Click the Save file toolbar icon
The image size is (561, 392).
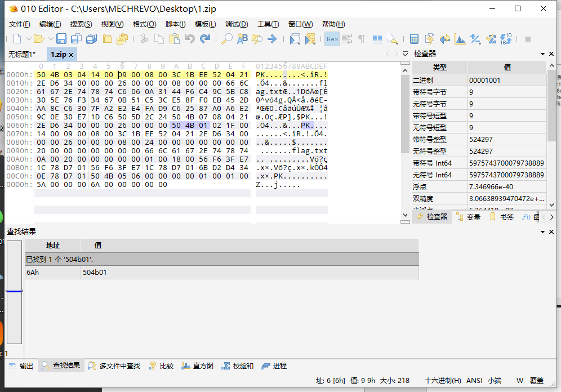(x=61, y=39)
